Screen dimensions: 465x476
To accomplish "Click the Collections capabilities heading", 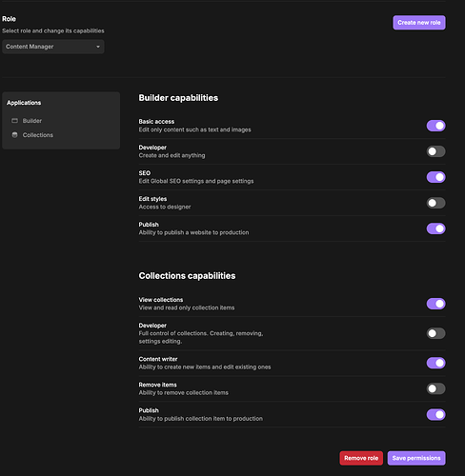I will coord(187,276).
